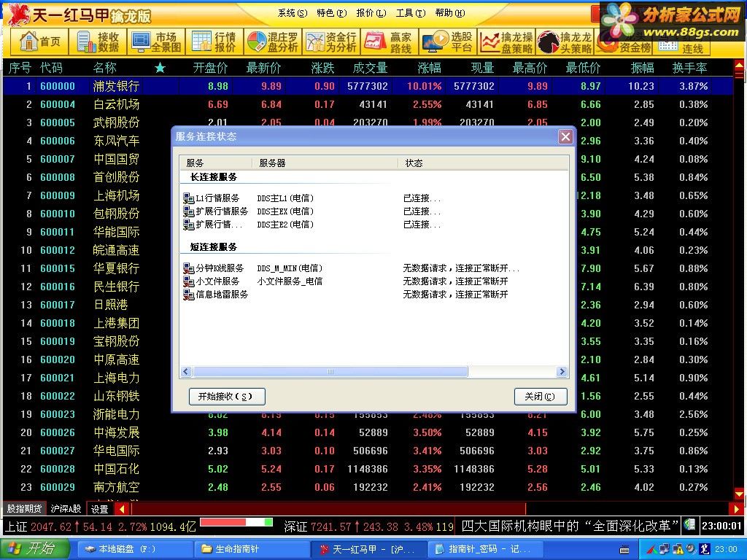Viewport: 747px width, 560px height.
Task: Click the 小文件服务 service icon
Action: (x=188, y=281)
